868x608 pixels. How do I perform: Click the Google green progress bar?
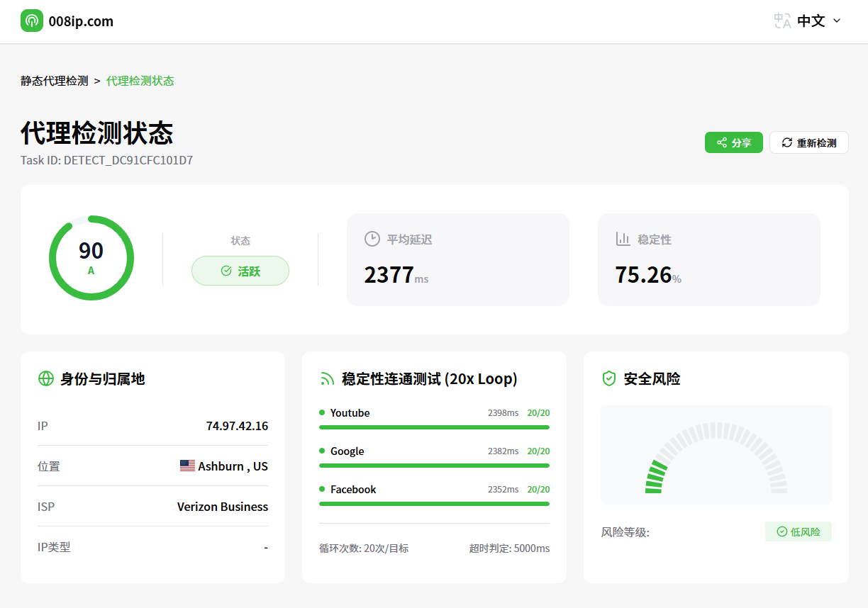click(x=434, y=466)
